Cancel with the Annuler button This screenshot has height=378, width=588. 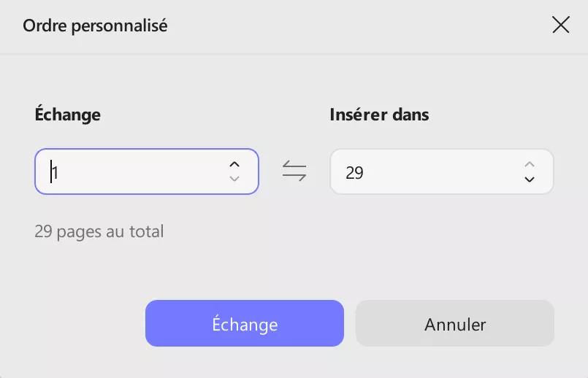pos(455,324)
